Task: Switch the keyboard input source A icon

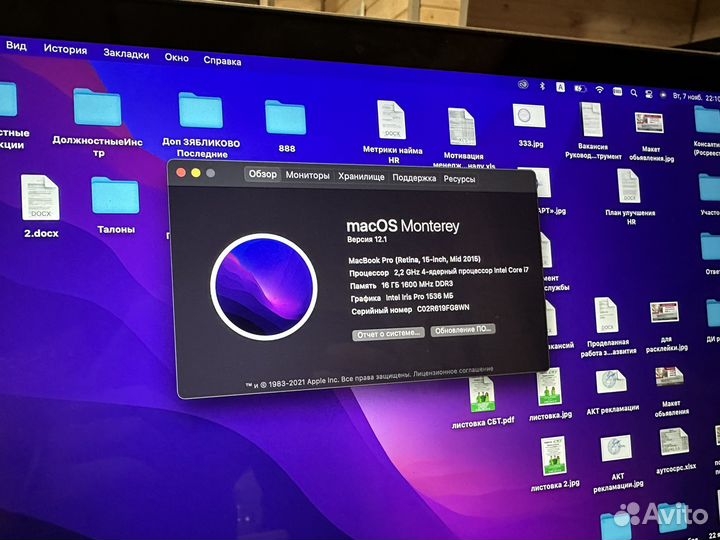Action: tap(560, 87)
